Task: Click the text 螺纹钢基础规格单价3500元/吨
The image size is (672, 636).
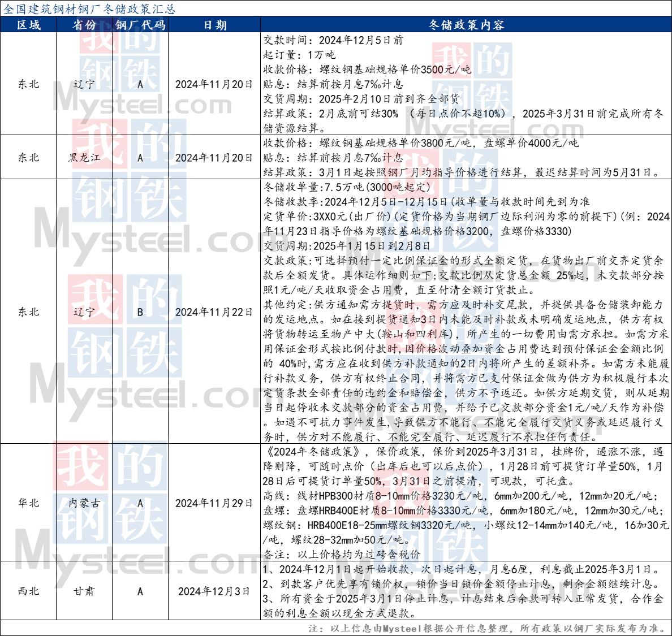Action: click(x=395, y=70)
